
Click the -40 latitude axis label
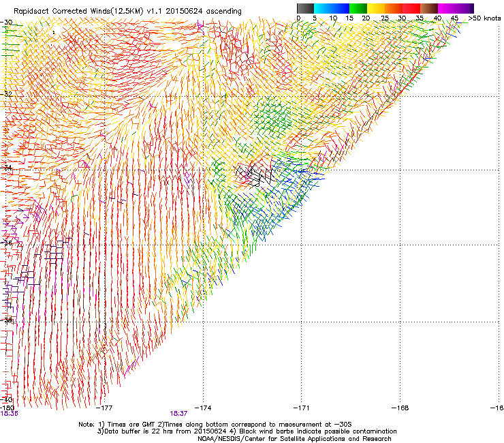pos(6,399)
